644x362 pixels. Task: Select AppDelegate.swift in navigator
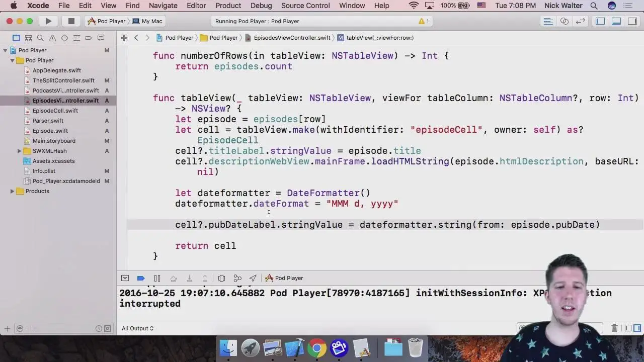(x=58, y=70)
